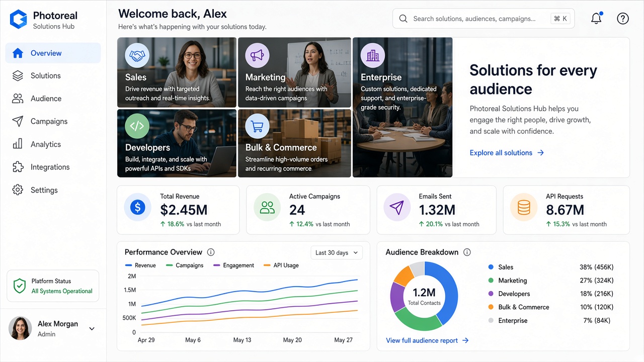Click the 27% (324K) Marketing value

597,281
